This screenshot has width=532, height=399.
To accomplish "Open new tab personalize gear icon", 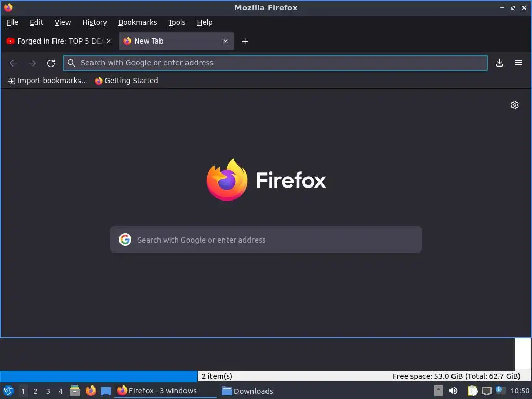I will tap(515, 105).
